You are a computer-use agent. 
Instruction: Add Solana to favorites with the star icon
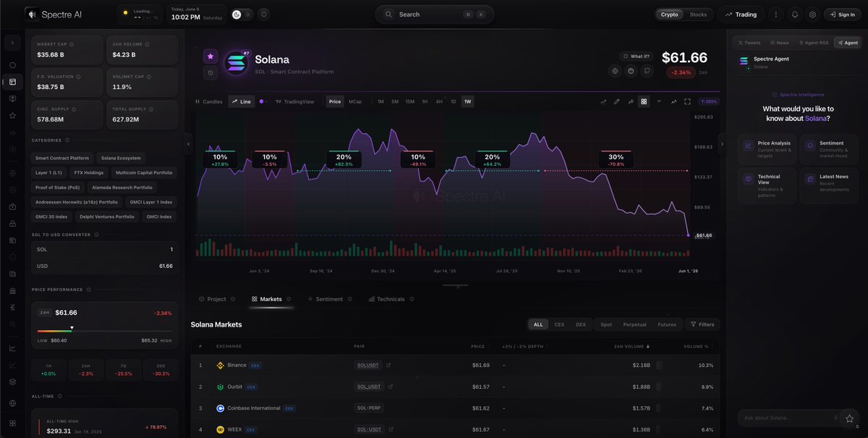click(x=210, y=56)
